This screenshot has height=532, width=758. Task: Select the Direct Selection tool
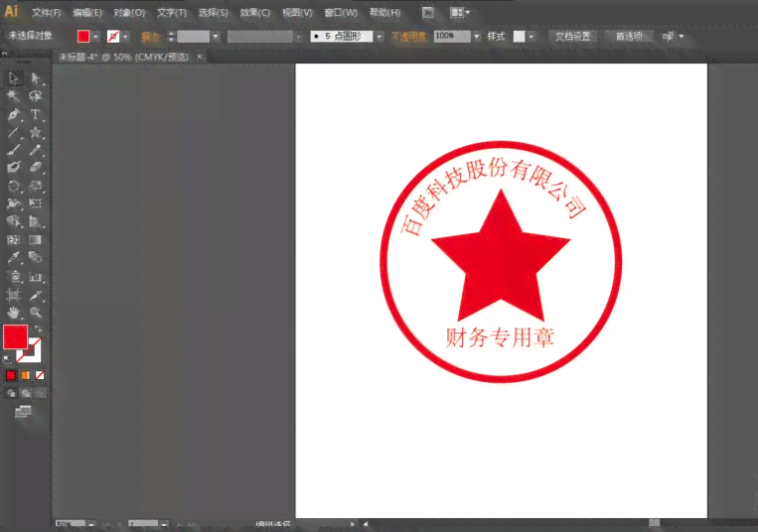click(36, 78)
